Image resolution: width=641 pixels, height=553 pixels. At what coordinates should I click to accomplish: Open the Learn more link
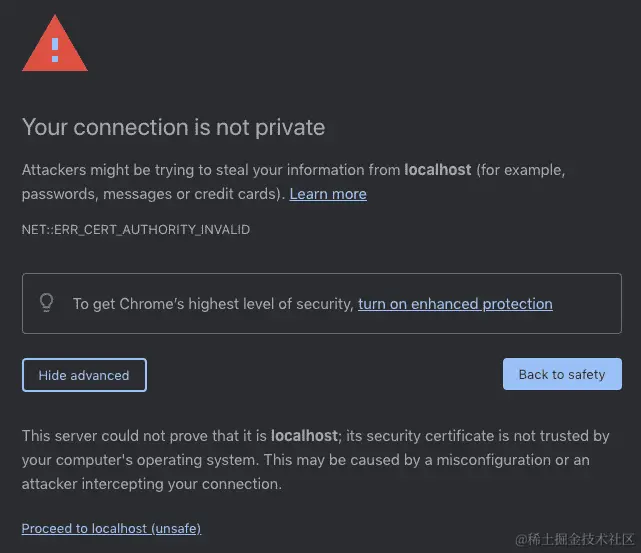[x=328, y=194]
